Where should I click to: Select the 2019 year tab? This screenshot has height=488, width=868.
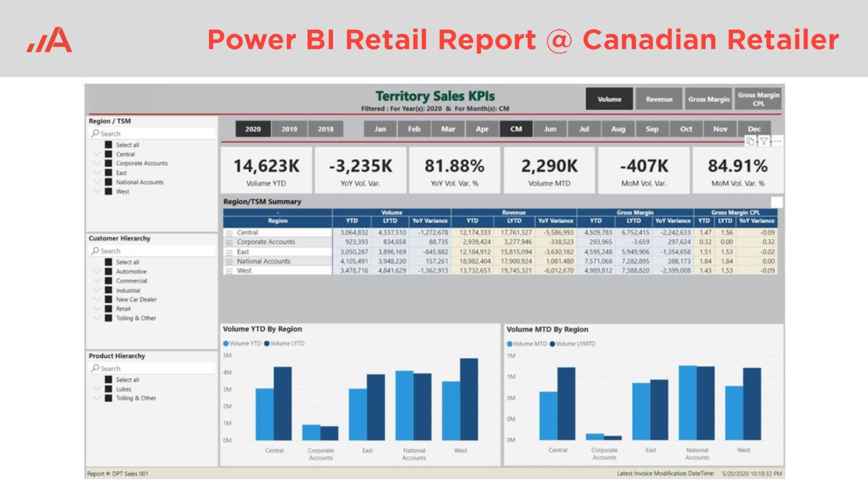click(290, 129)
